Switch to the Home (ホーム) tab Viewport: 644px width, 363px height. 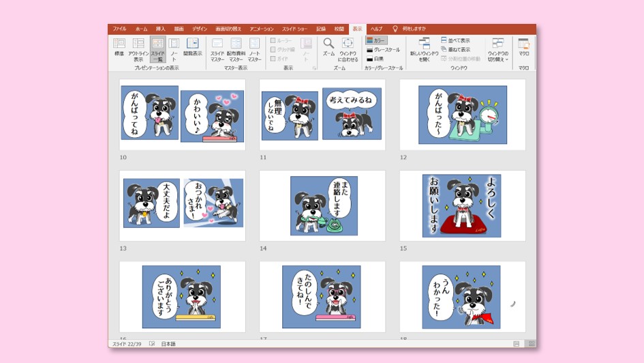[141, 29]
